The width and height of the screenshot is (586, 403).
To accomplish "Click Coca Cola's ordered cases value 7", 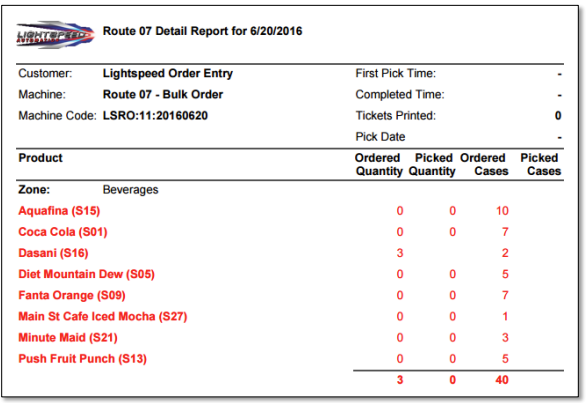I will (505, 232).
